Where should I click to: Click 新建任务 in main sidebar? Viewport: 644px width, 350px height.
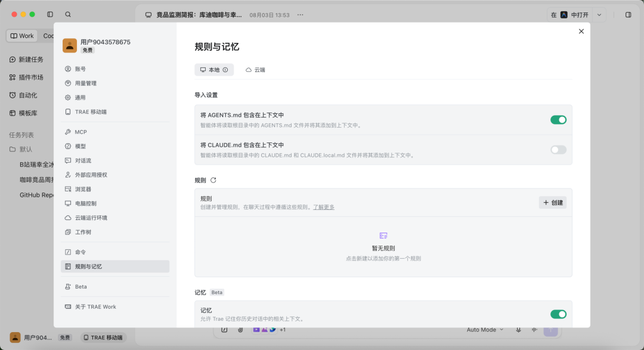tap(26, 60)
